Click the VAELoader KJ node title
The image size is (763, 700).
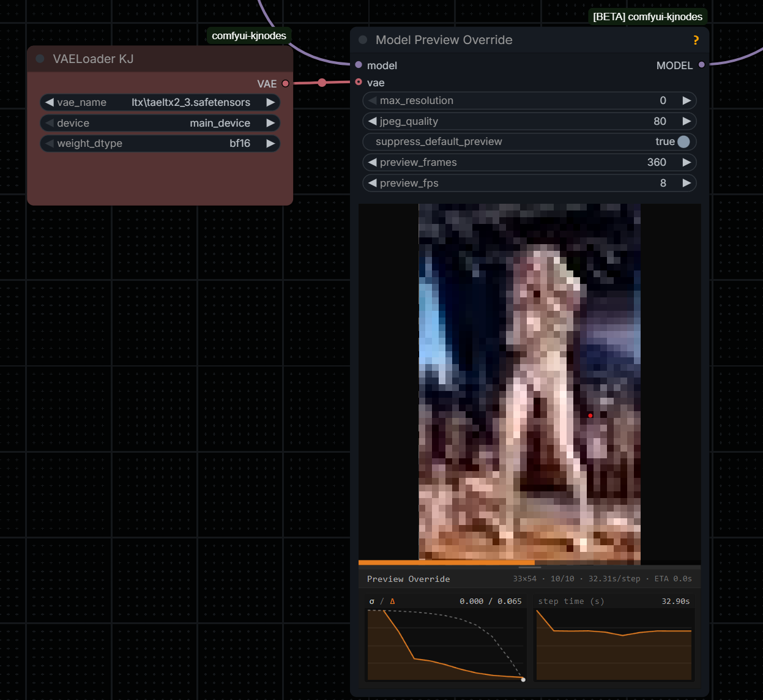93,59
